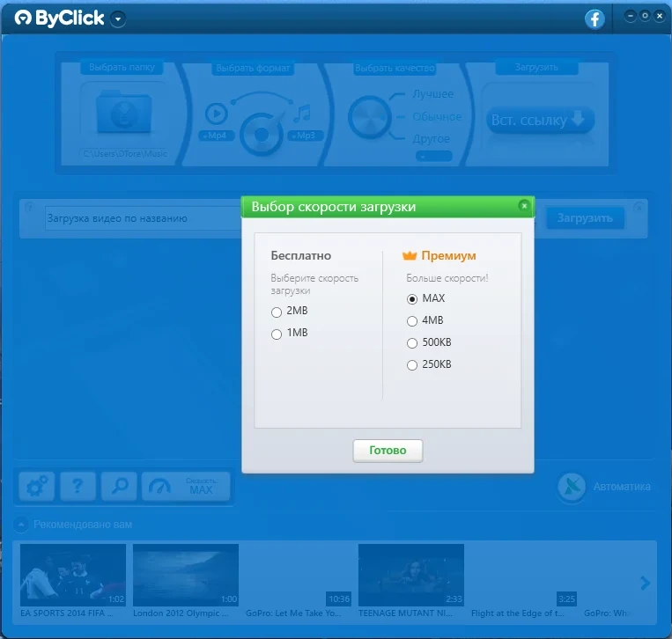
Task: Select the 2MB free speed option
Action: [x=277, y=312]
